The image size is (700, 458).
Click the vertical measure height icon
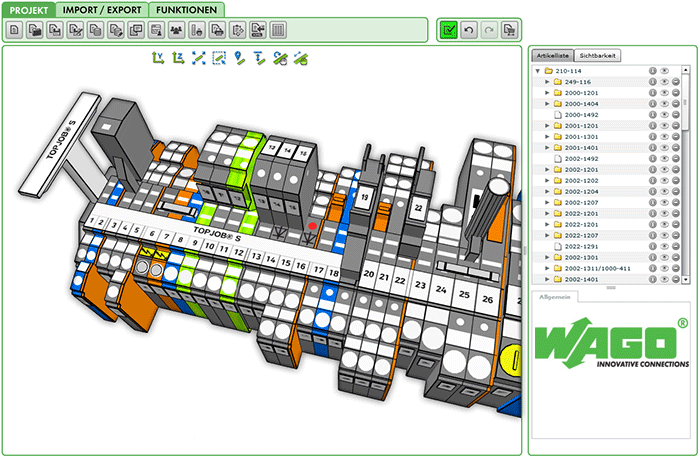[259, 58]
